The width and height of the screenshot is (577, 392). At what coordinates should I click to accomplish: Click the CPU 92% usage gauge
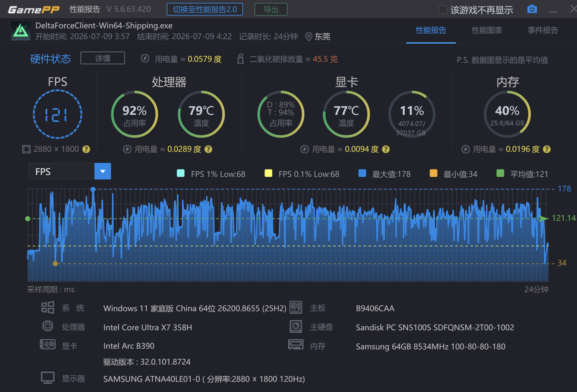tap(135, 115)
